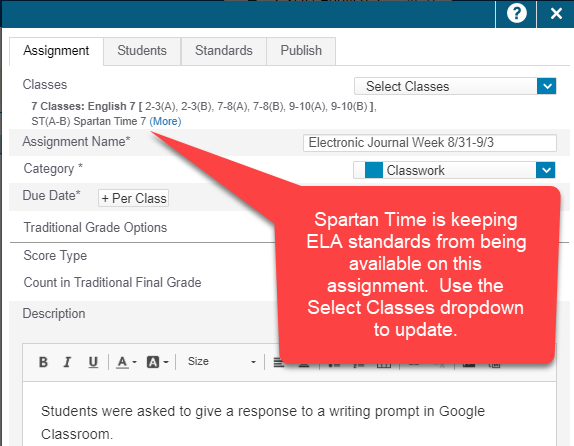Viewport: 574px width, 446px height.
Task: Open the text background color picker
Action: pyautogui.click(x=157, y=362)
